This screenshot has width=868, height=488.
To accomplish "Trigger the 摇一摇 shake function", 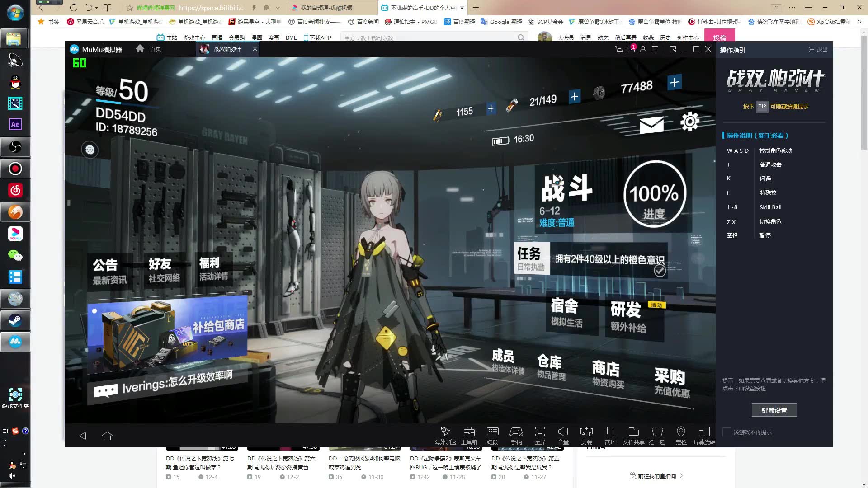I will pyautogui.click(x=657, y=436).
